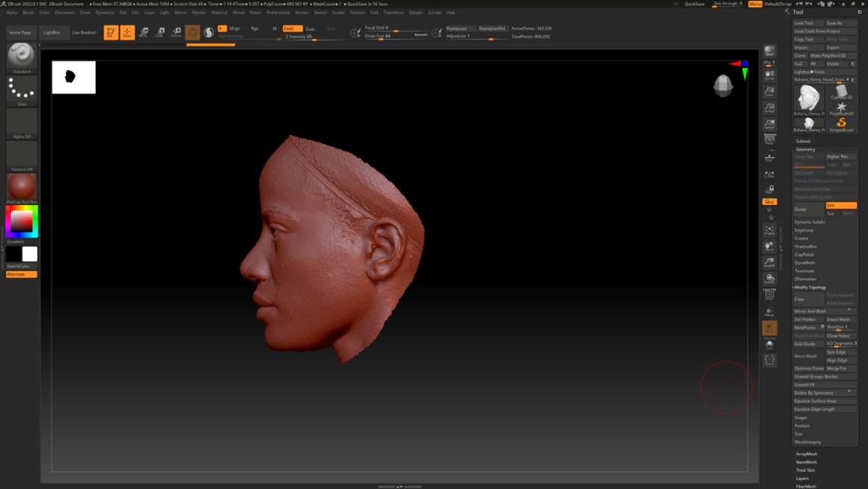Click the Move navigation icon in right shelf
The width and height of the screenshot is (868, 489).
point(769,246)
